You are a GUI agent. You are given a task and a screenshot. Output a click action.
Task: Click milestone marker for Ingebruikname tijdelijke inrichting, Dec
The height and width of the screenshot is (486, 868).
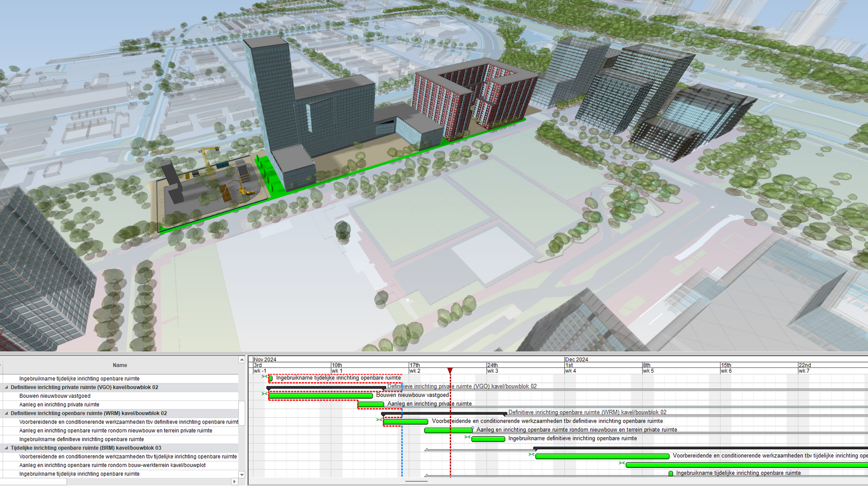(670, 473)
